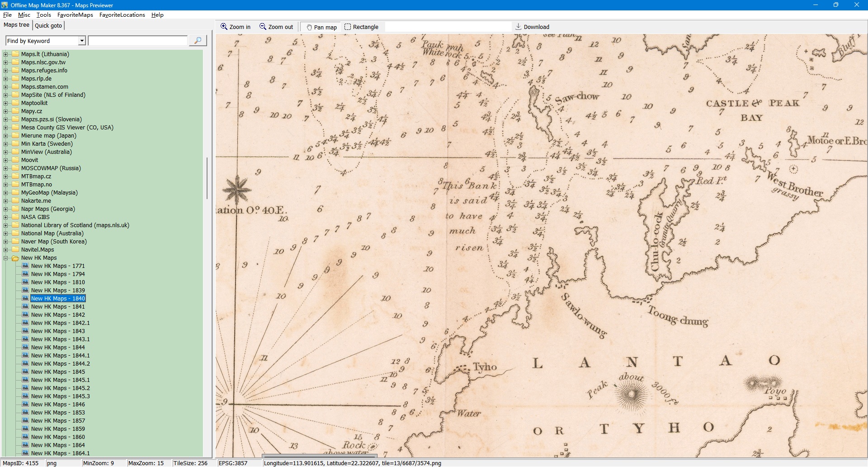Click the Zoom in magnifier tool
This screenshot has height=467, width=868.
coord(235,27)
